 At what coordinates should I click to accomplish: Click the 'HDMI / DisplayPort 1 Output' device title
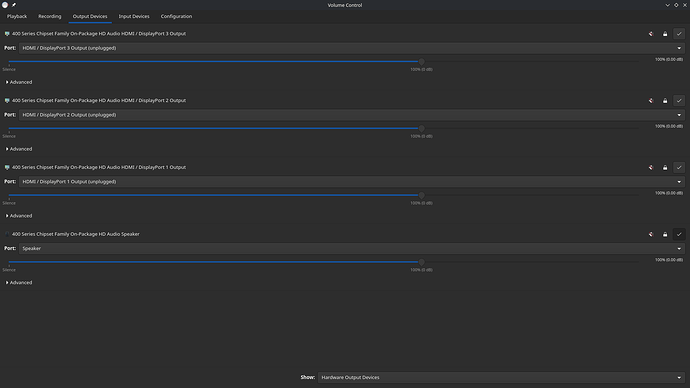coord(99,167)
